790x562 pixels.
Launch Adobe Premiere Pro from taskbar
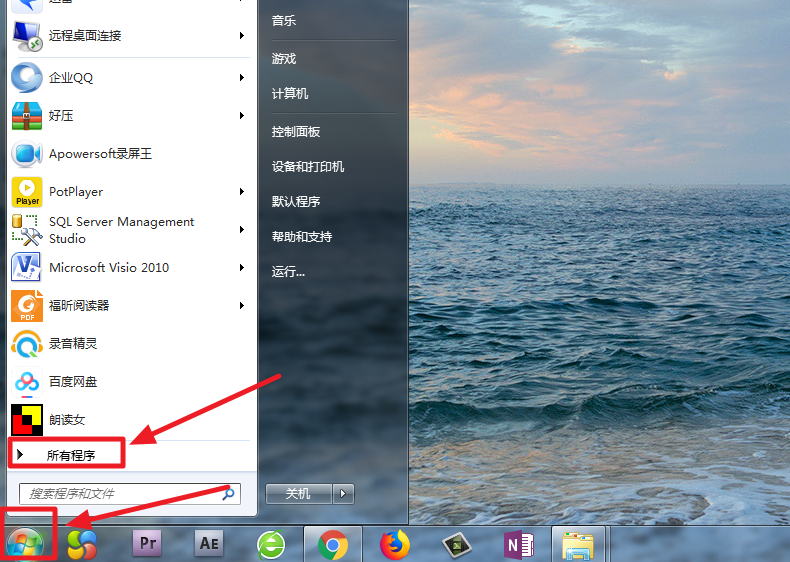point(147,543)
